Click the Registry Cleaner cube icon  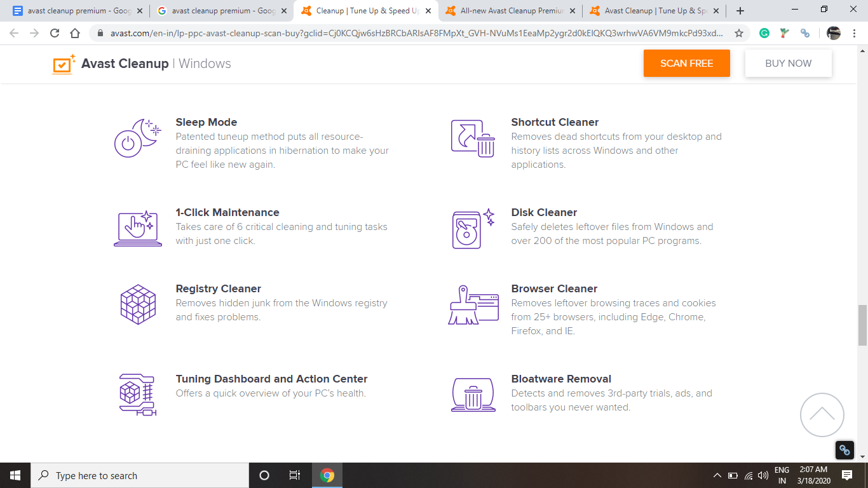[138, 304]
